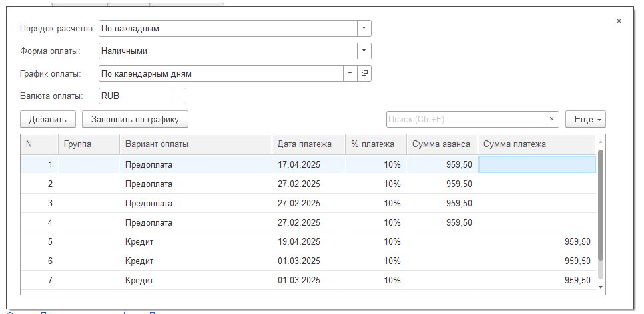The image size is (644, 314).
Task: Click Валюта оплаты input field
Action: point(135,96)
